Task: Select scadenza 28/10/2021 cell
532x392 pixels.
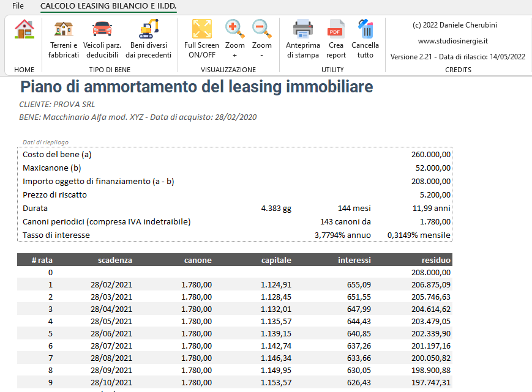Action: [111, 382]
